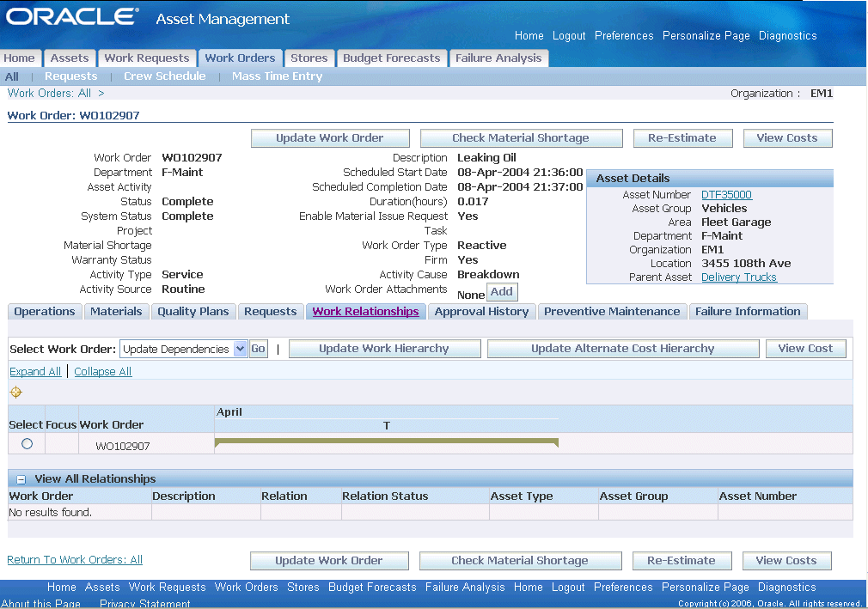Click footer Stores link
Viewport: 868px width, 609px height.
[x=303, y=587]
